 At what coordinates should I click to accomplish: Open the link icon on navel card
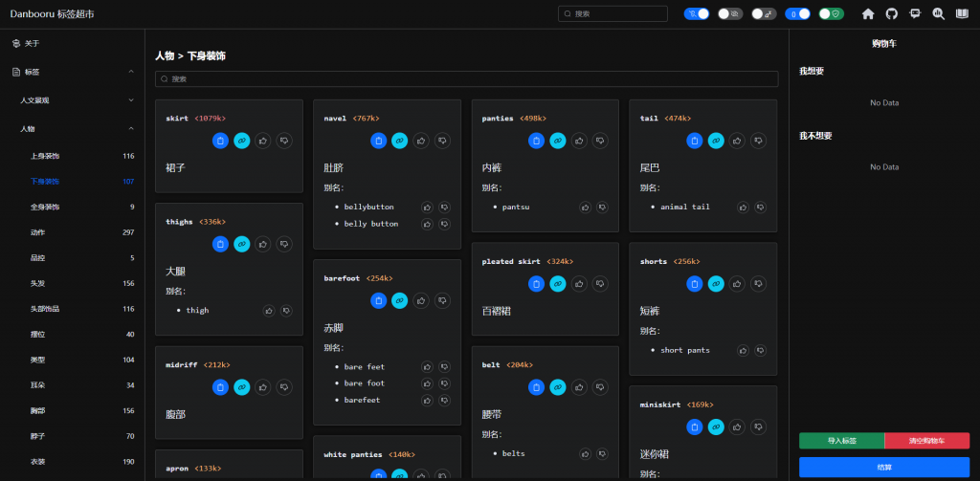(x=400, y=141)
